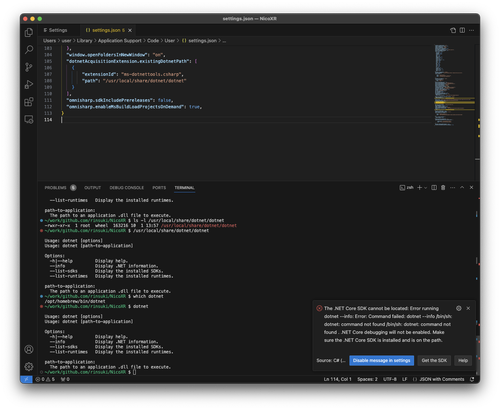This screenshot has height=410, width=500.
Task: Click the 'Library' breadcrumb segment
Action: point(84,41)
